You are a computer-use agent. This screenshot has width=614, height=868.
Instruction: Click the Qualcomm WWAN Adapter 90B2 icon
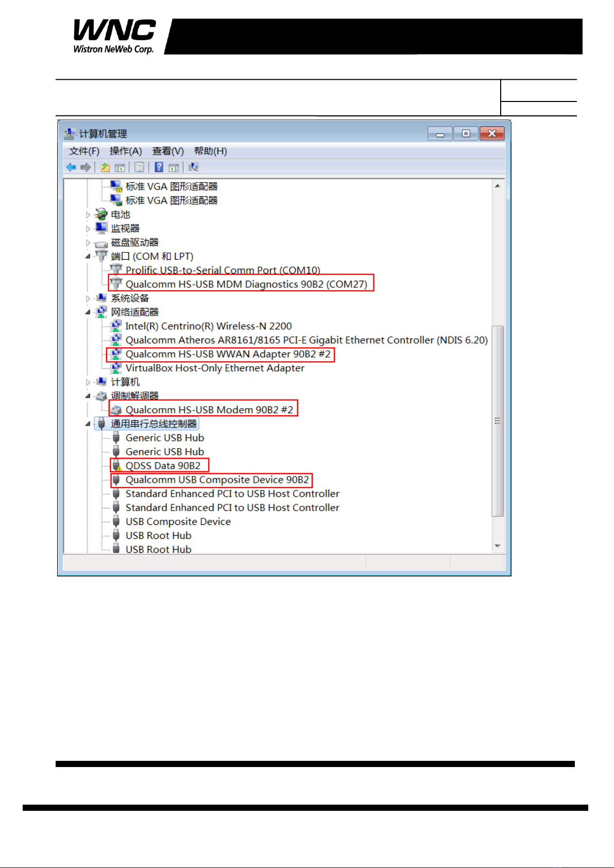click(116, 354)
